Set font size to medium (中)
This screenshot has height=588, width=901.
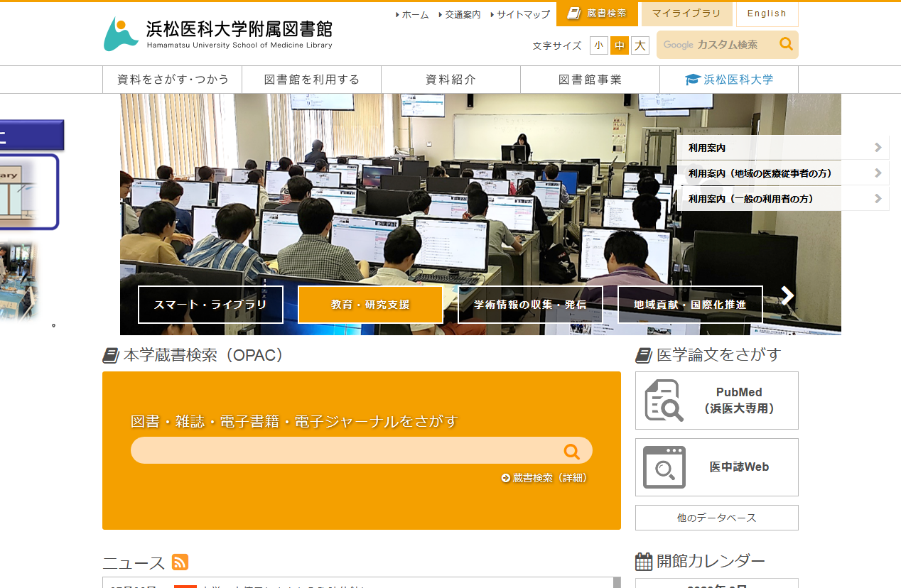[620, 45]
